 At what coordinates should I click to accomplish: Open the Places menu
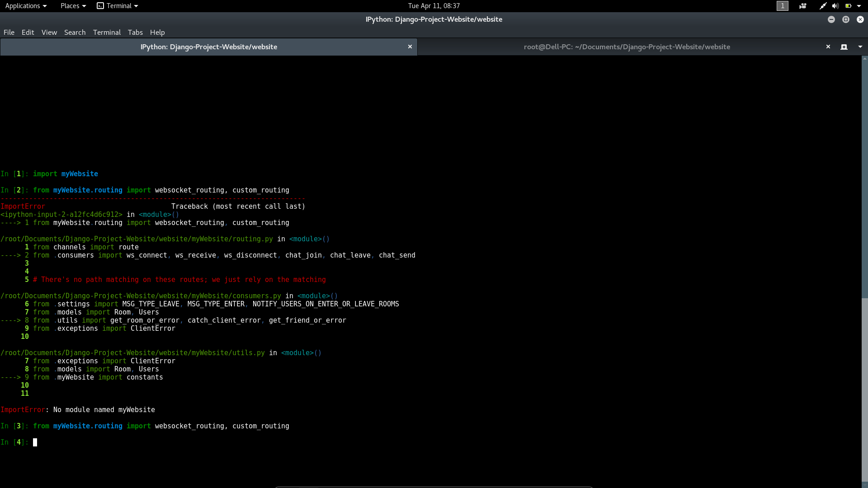click(x=73, y=6)
